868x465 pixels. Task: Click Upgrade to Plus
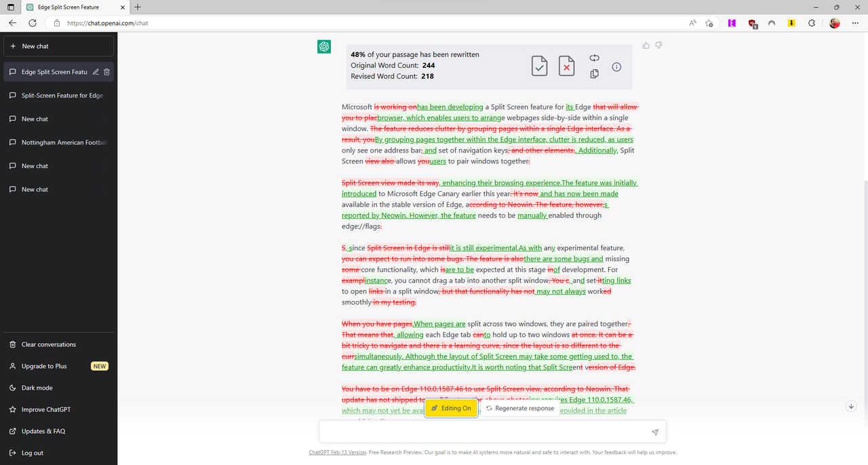coord(59,366)
